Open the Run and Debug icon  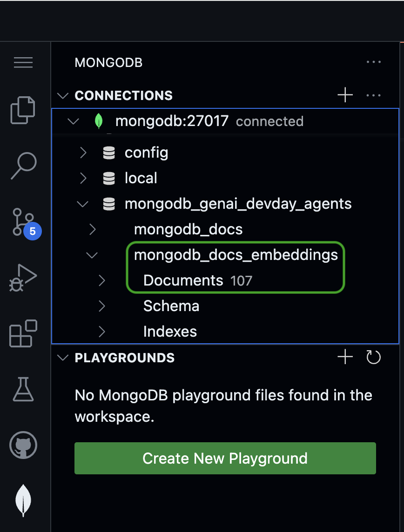(23, 278)
